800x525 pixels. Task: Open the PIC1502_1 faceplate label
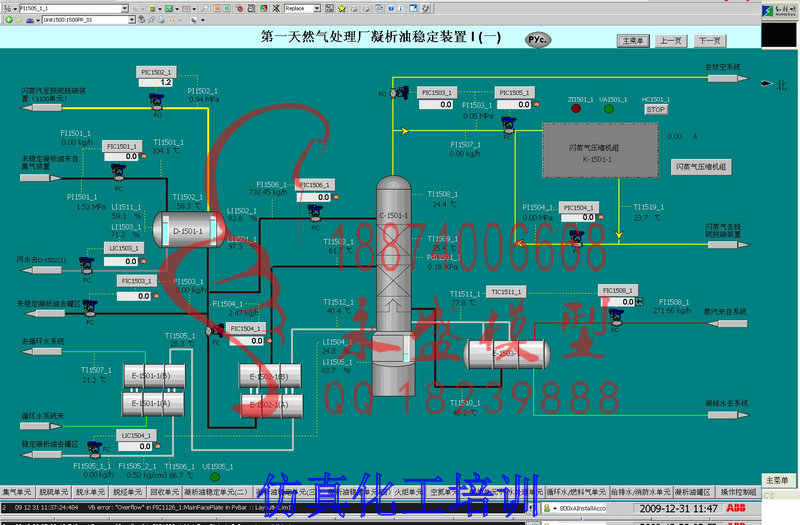(x=156, y=72)
